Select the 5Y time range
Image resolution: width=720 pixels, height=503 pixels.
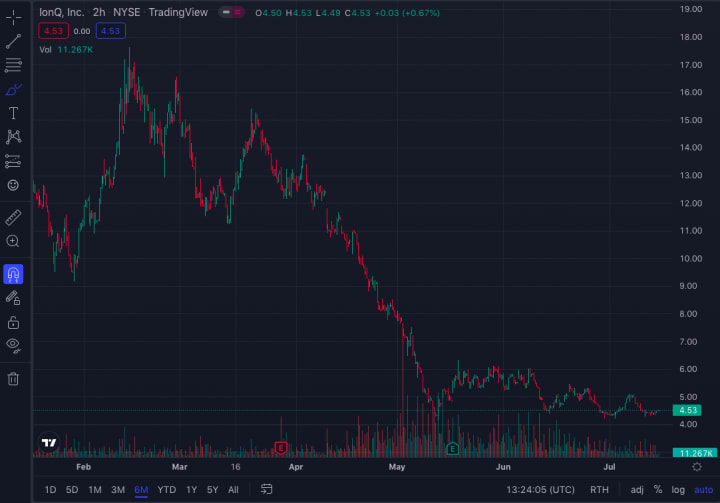click(213, 490)
